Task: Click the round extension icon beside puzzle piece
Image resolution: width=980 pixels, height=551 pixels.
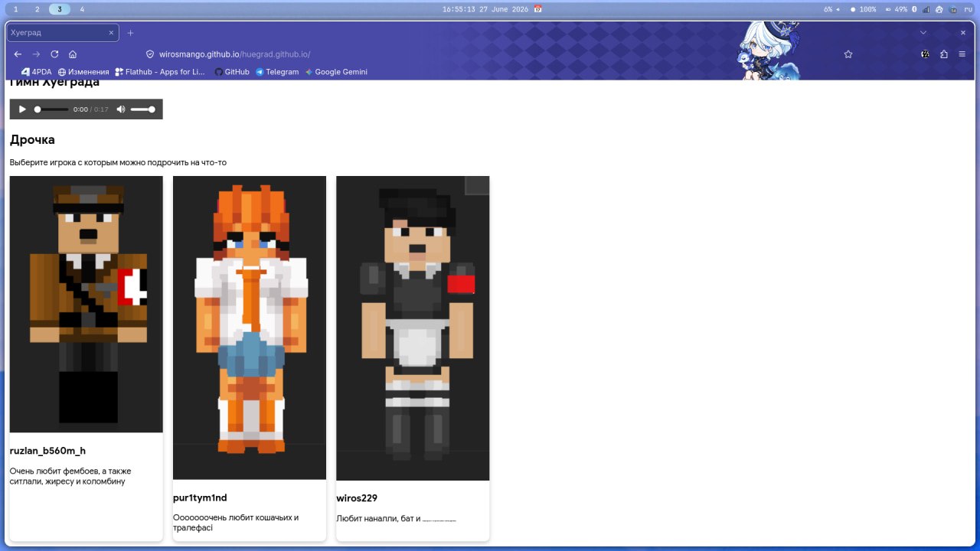Action: click(x=925, y=54)
